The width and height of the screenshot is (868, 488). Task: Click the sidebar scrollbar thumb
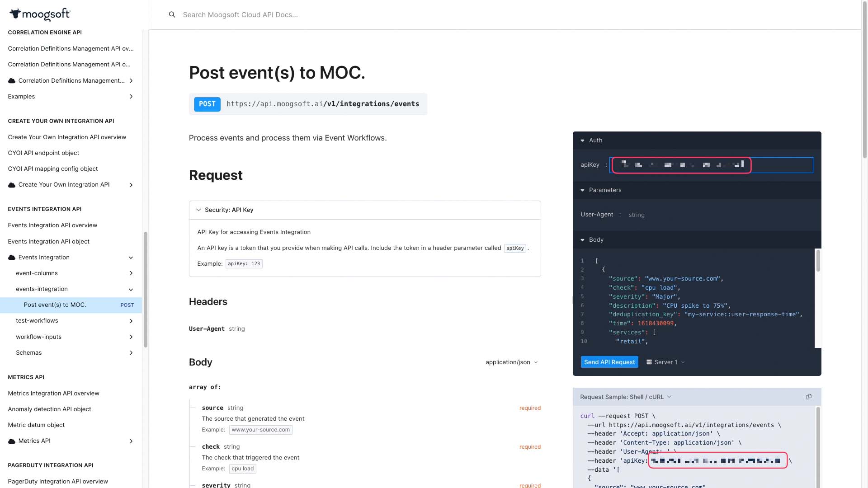[x=146, y=290]
